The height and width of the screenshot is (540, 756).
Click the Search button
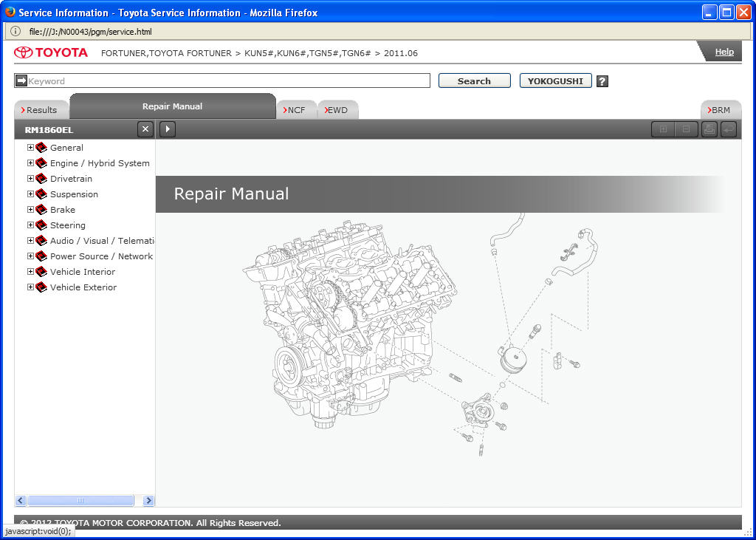pyautogui.click(x=475, y=81)
